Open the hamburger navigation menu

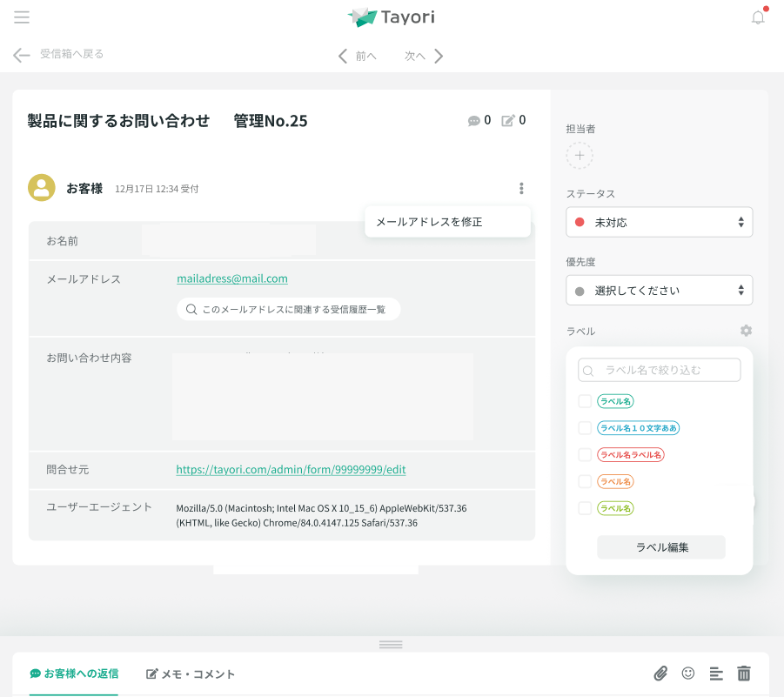click(22, 17)
